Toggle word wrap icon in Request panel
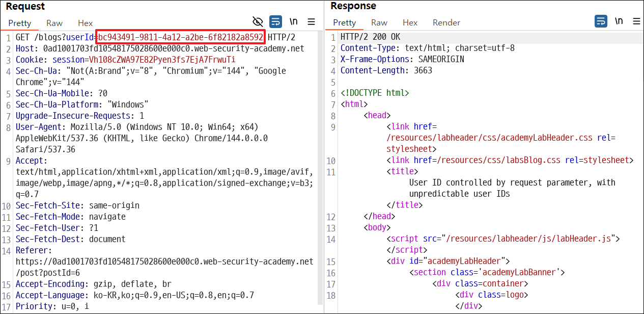644x314 pixels. tap(275, 21)
